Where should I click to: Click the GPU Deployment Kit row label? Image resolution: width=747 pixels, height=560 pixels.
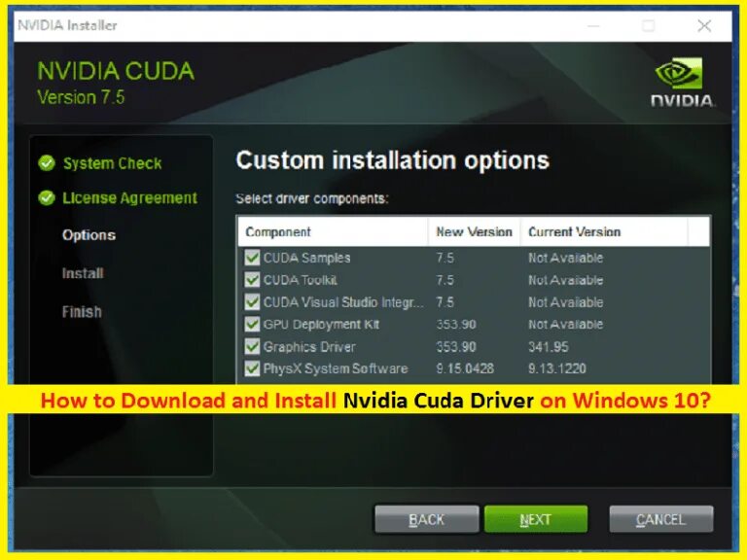(x=322, y=325)
